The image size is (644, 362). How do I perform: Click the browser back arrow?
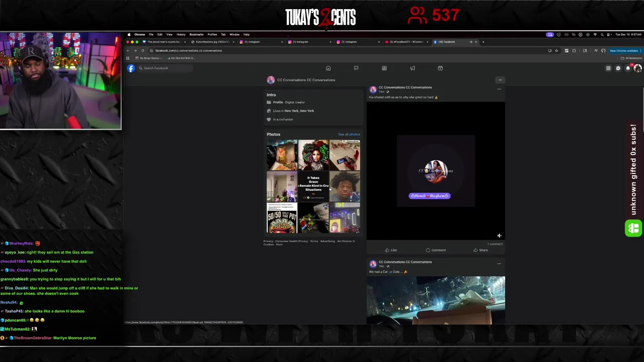click(x=128, y=50)
